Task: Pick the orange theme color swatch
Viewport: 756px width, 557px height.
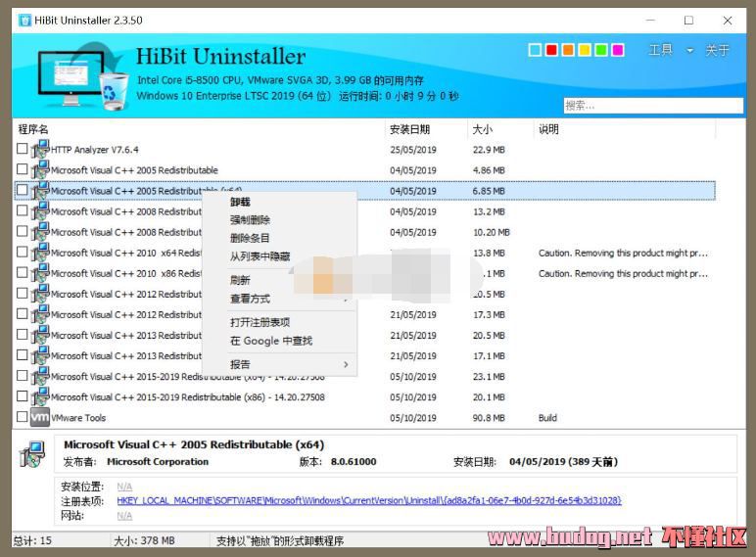Action: (x=568, y=50)
